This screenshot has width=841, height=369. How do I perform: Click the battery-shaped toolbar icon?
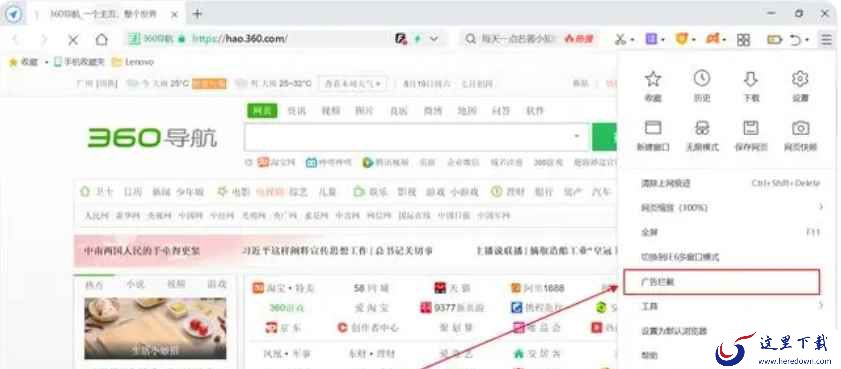pyautogui.click(x=774, y=39)
